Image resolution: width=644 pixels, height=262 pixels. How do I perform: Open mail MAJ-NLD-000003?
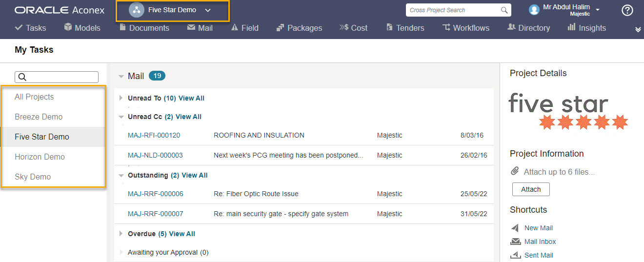click(x=155, y=155)
